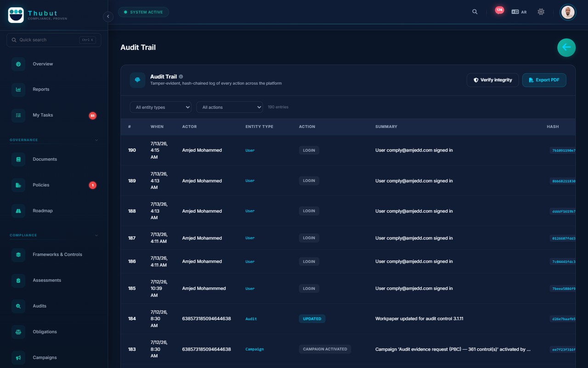Click the My Tasks 51 badge

point(92,116)
